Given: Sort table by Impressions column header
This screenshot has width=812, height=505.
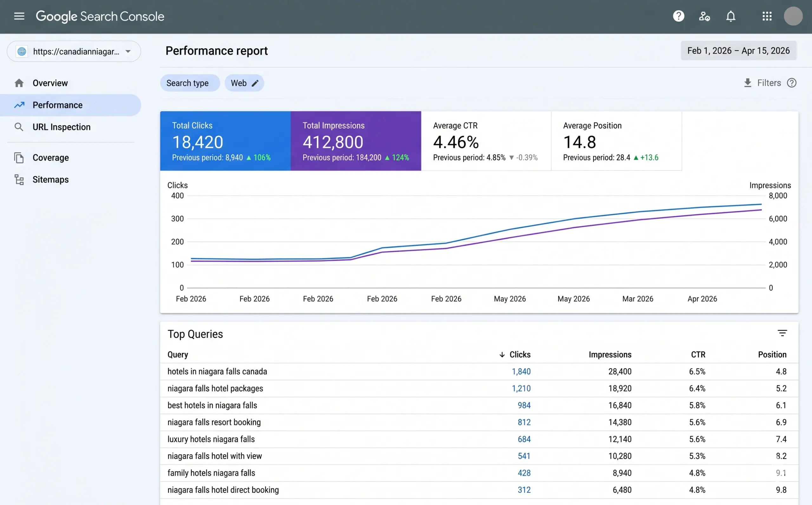Looking at the screenshot, I should (610, 355).
